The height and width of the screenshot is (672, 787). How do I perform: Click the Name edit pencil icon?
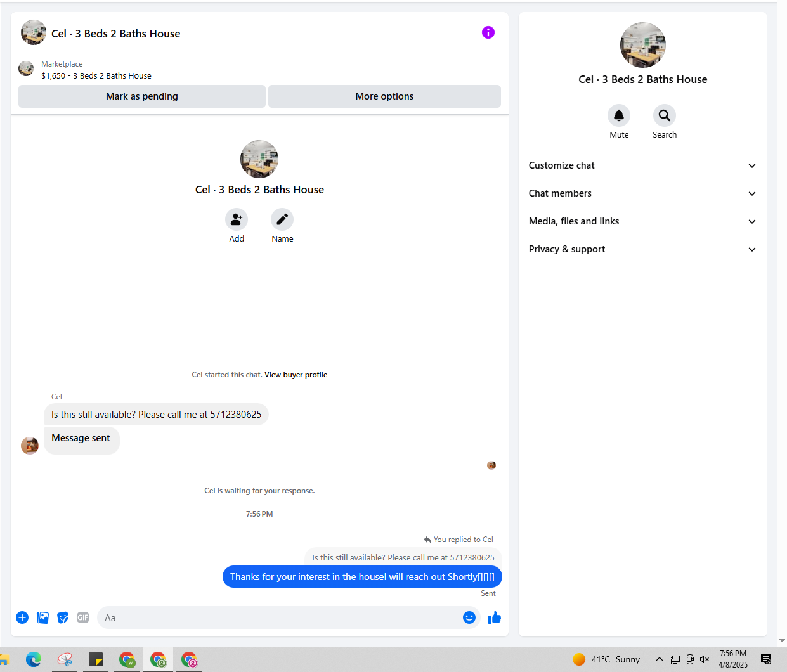tap(282, 219)
